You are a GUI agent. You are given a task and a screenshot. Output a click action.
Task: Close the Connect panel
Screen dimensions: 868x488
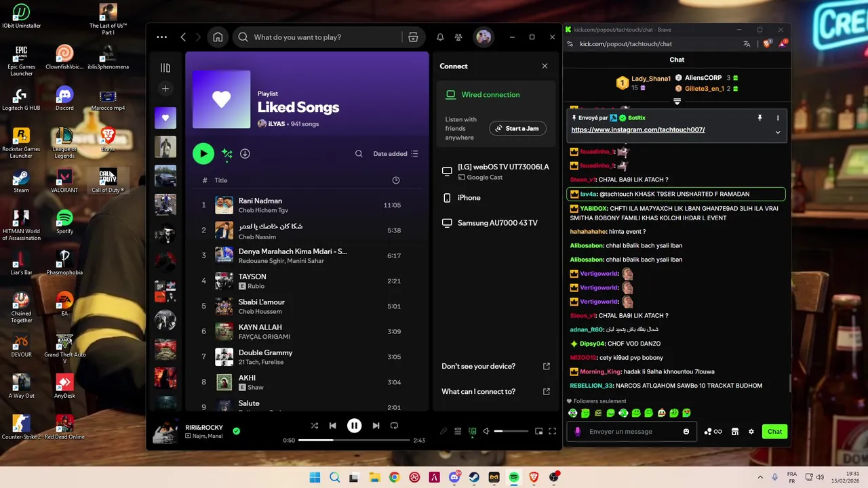[545, 66]
